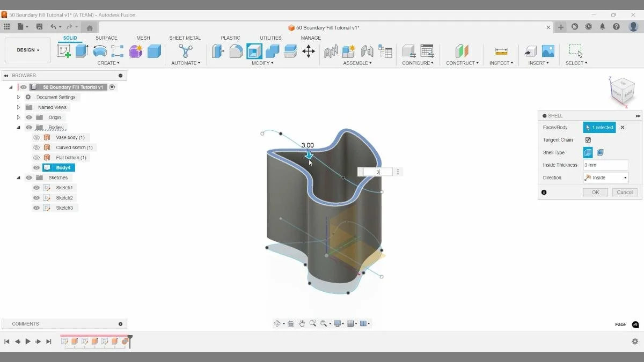The width and height of the screenshot is (644, 362).
Task: Select the Extrude tool in Create group
Action: tap(81, 51)
